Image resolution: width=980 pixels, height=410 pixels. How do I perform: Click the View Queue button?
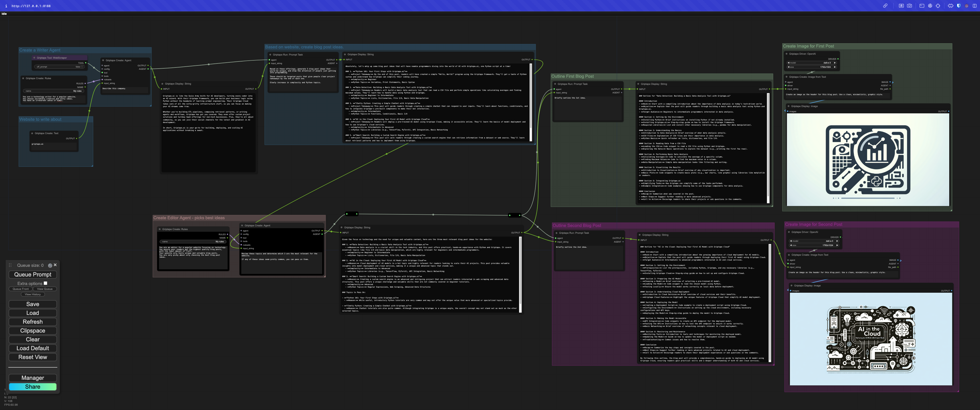coord(44,289)
